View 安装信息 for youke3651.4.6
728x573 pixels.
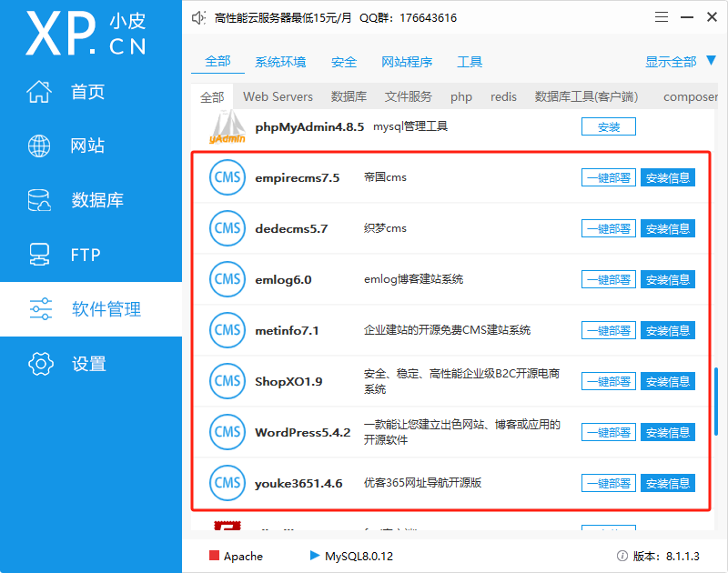(x=668, y=484)
